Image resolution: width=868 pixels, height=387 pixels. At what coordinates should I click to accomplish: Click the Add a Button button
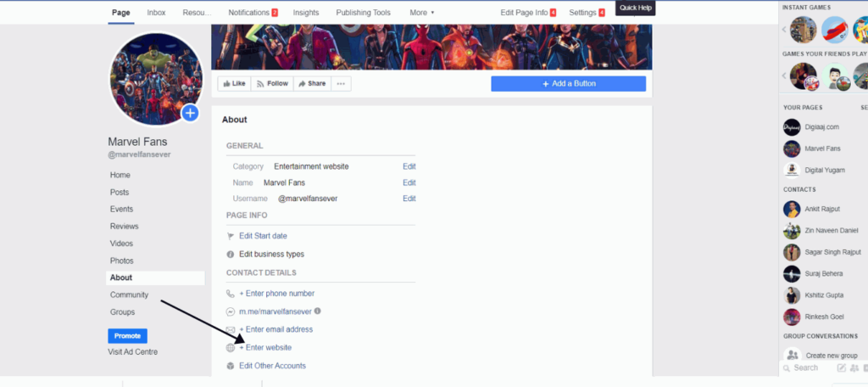tap(569, 84)
